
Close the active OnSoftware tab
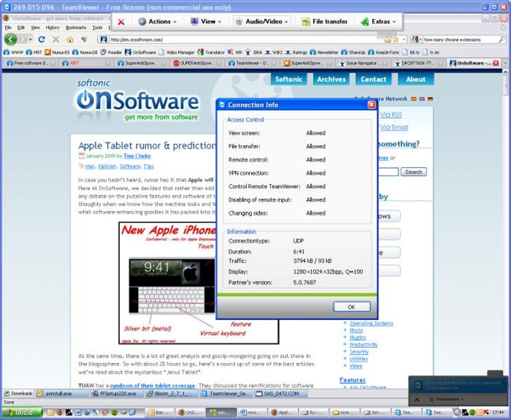[495, 63]
